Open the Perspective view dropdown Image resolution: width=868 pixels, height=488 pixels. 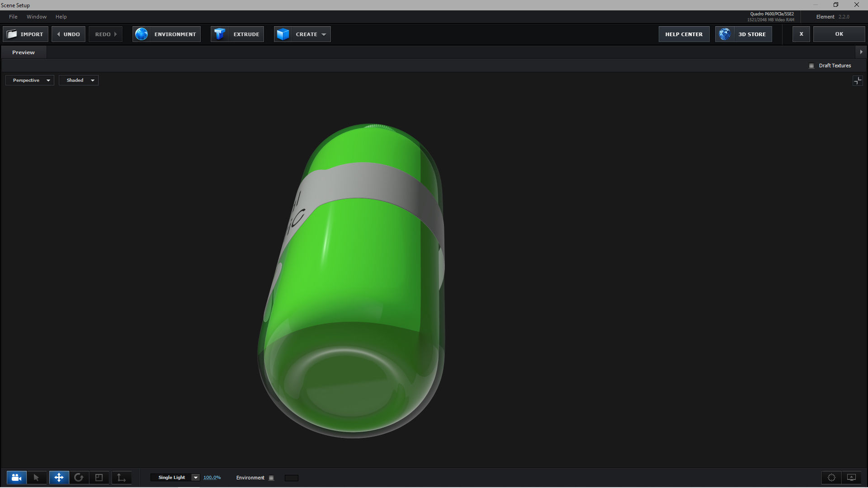pyautogui.click(x=30, y=80)
